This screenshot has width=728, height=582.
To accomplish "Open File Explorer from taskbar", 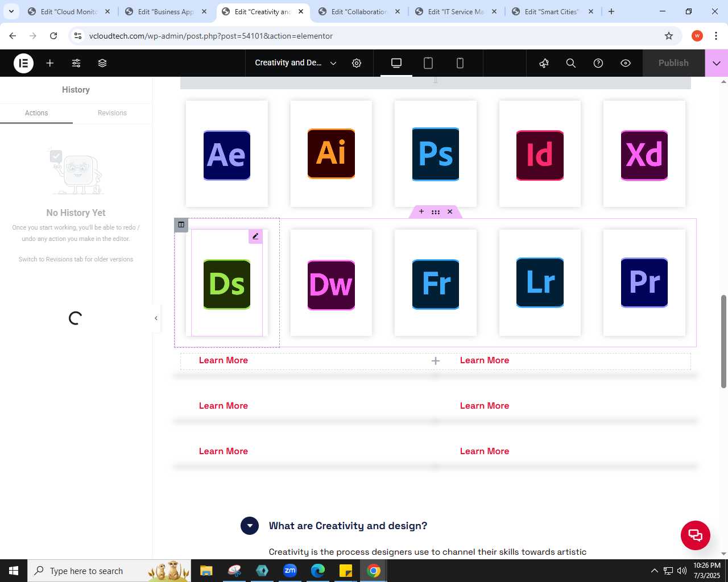I will 206,571.
